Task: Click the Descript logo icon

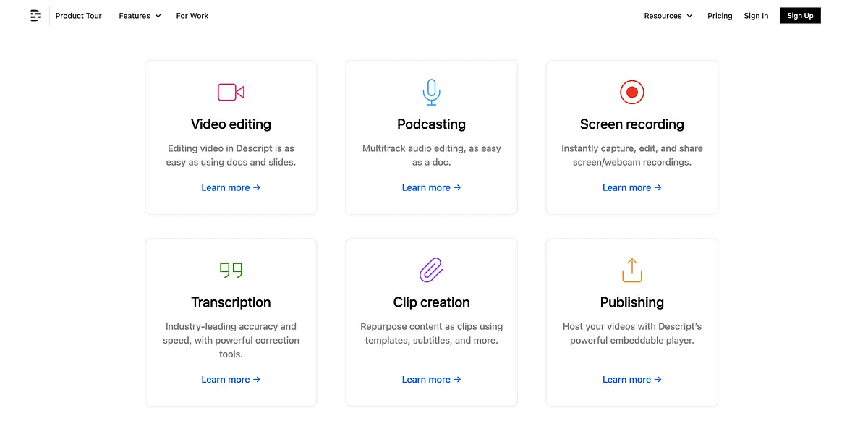Action: coord(35,16)
